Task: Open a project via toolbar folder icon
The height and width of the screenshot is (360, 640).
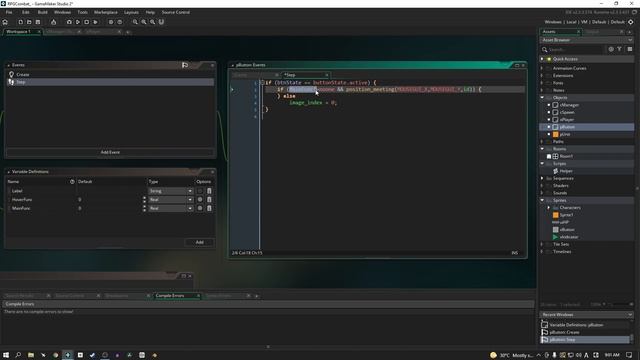Action: coord(29,22)
